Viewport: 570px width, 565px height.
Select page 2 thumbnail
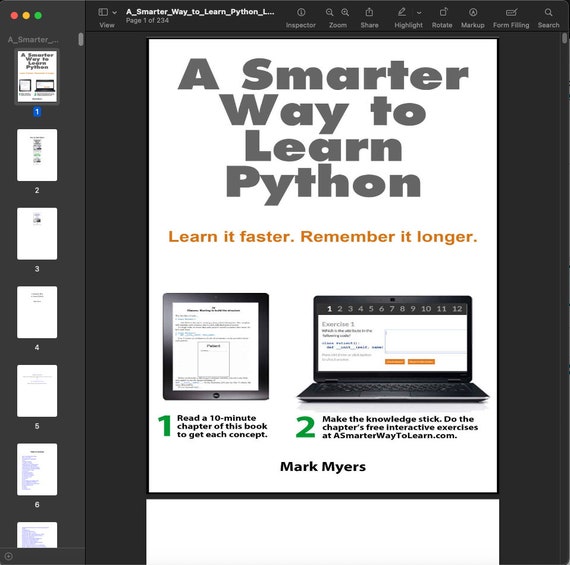37,155
